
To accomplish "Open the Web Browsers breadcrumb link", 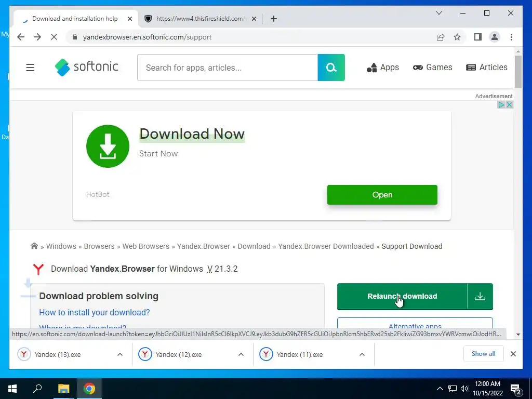I will [146, 246].
